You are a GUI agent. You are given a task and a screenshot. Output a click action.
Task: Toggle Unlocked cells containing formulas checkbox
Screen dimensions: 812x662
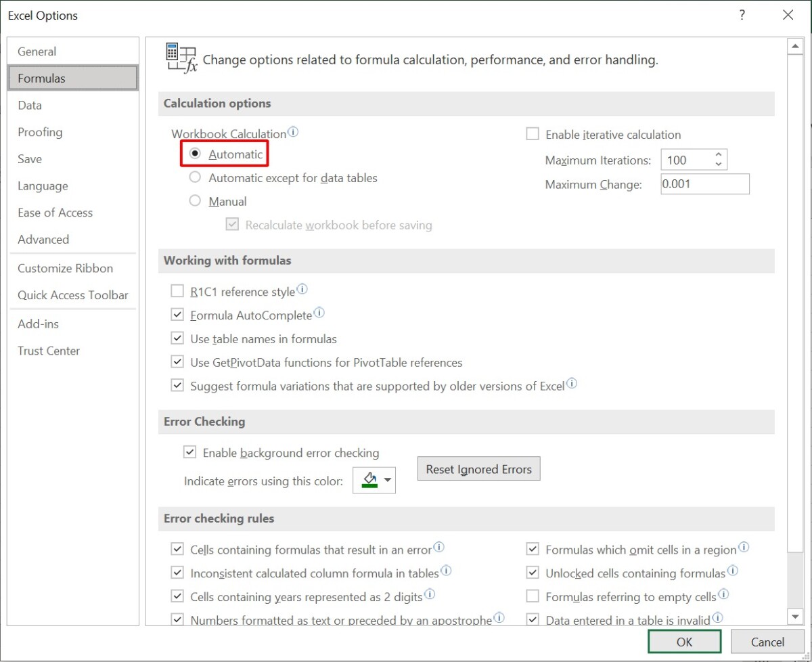click(533, 573)
